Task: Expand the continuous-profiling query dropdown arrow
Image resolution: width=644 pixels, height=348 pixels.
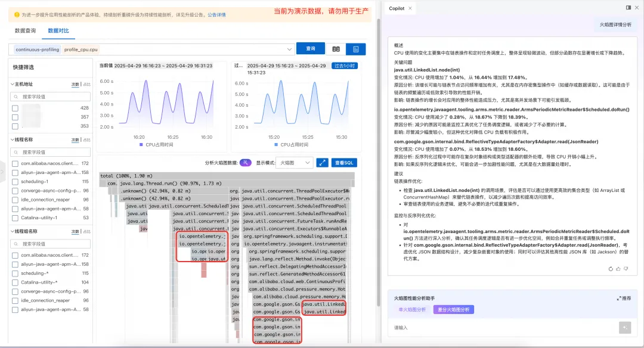Action: click(x=289, y=49)
